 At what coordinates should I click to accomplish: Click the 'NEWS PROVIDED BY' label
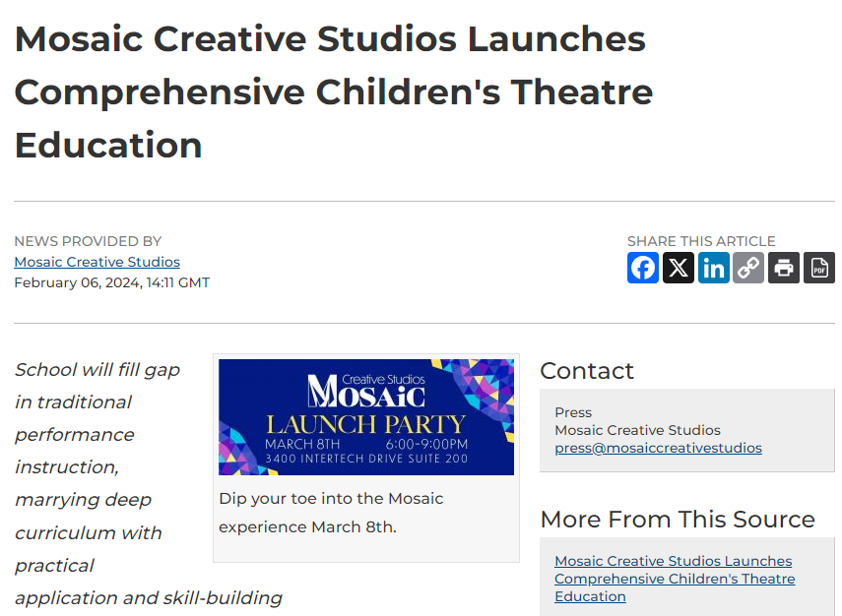[88, 241]
